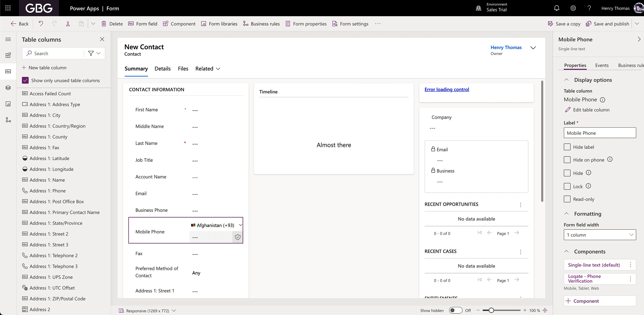
Task: Switch to the Details tab
Action: 162,69
